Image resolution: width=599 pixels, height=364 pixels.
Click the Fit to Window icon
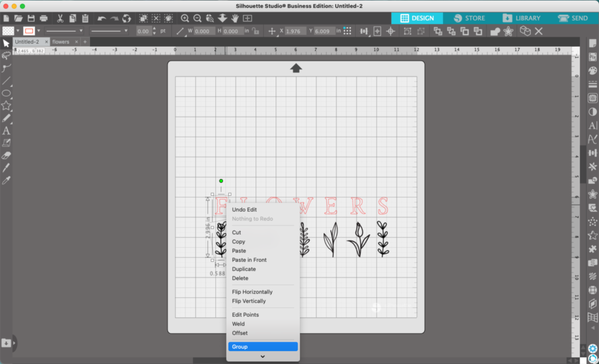coord(247,18)
